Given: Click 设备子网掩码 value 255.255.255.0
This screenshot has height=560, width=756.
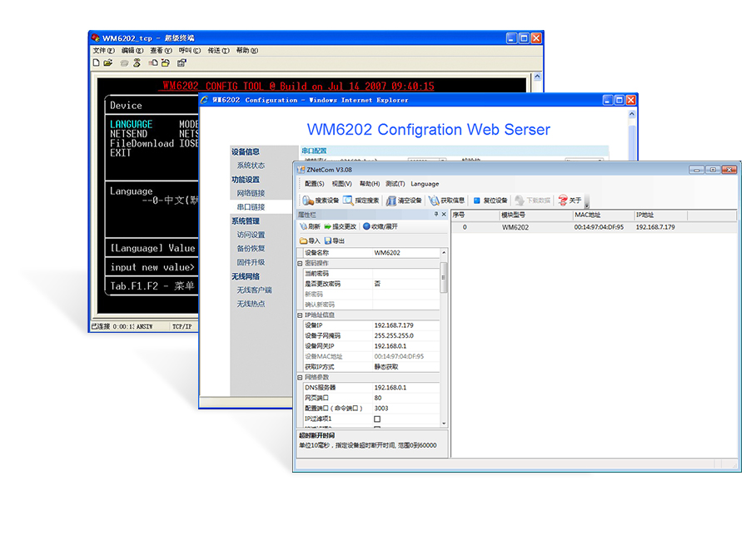Looking at the screenshot, I should pyautogui.click(x=406, y=336).
